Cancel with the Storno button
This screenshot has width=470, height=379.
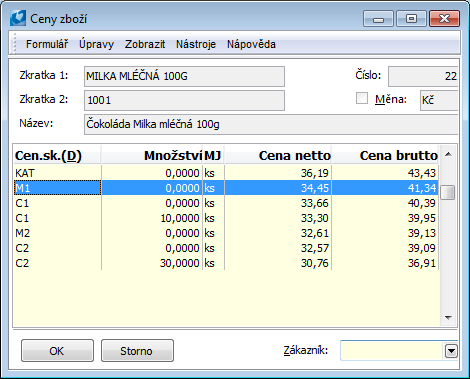(137, 351)
